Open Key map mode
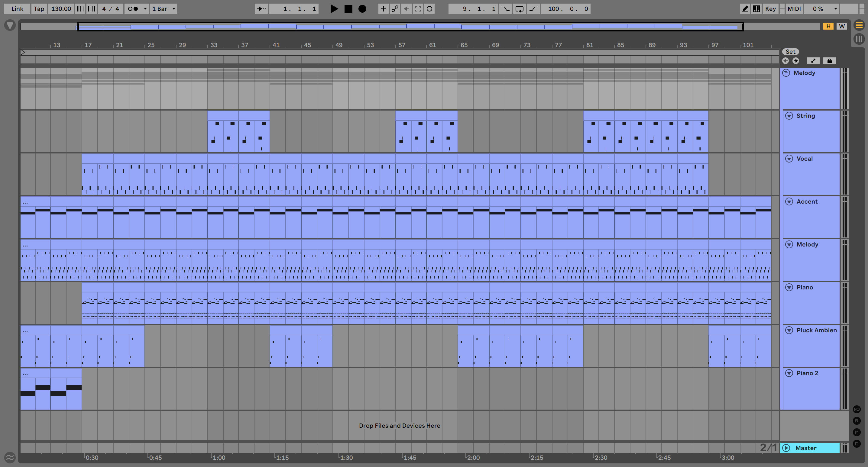 tap(770, 9)
